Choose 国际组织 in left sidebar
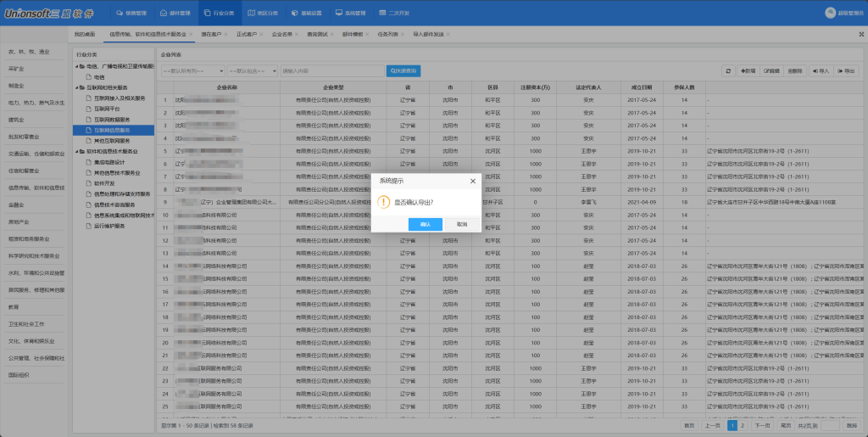Viewport: 868px width, 437px height. 19,375
